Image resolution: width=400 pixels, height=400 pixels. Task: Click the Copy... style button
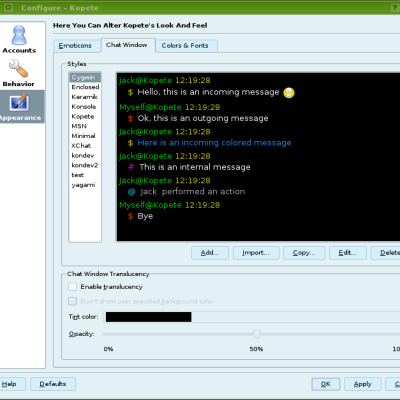304,253
